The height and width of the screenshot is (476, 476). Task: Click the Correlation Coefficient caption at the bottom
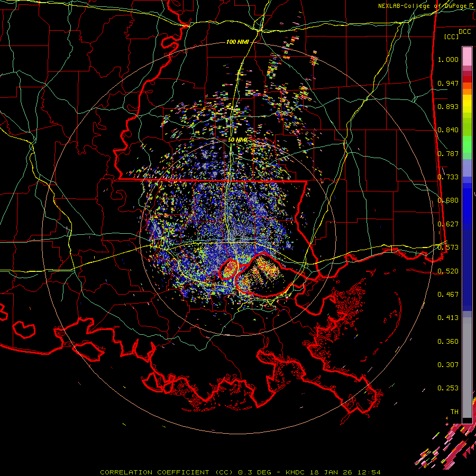point(240,472)
